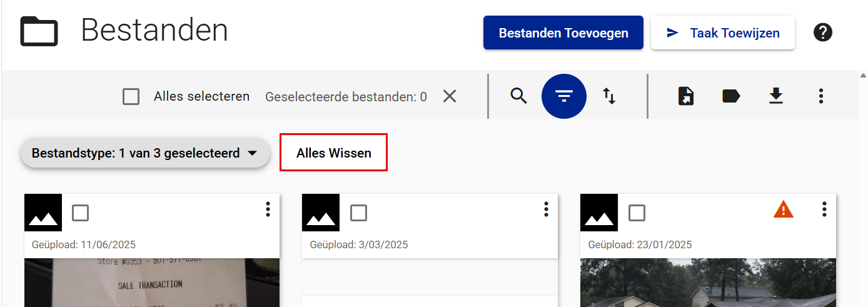Open options menu for 3/03/2025 file
This screenshot has height=307, width=868.
click(x=546, y=209)
